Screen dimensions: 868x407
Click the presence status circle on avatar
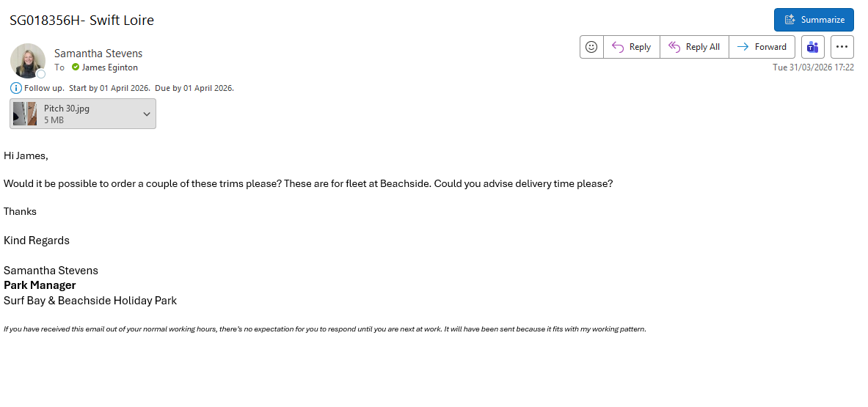click(41, 73)
